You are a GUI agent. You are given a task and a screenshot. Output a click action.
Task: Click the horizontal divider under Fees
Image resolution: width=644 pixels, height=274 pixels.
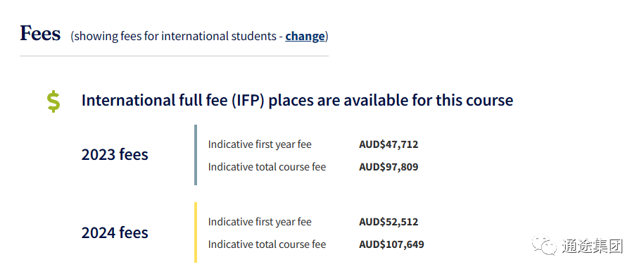pos(174,56)
